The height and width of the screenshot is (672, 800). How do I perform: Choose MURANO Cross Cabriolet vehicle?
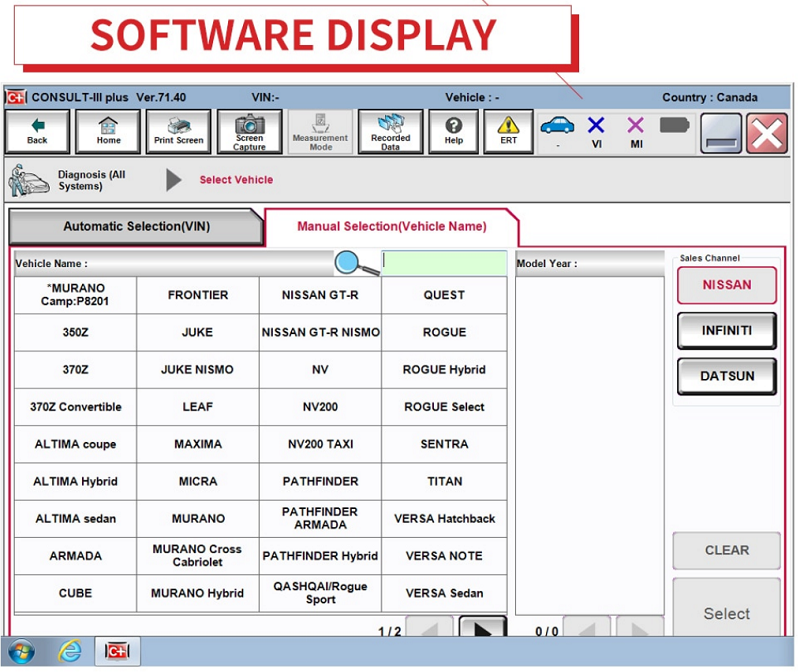[198, 556]
